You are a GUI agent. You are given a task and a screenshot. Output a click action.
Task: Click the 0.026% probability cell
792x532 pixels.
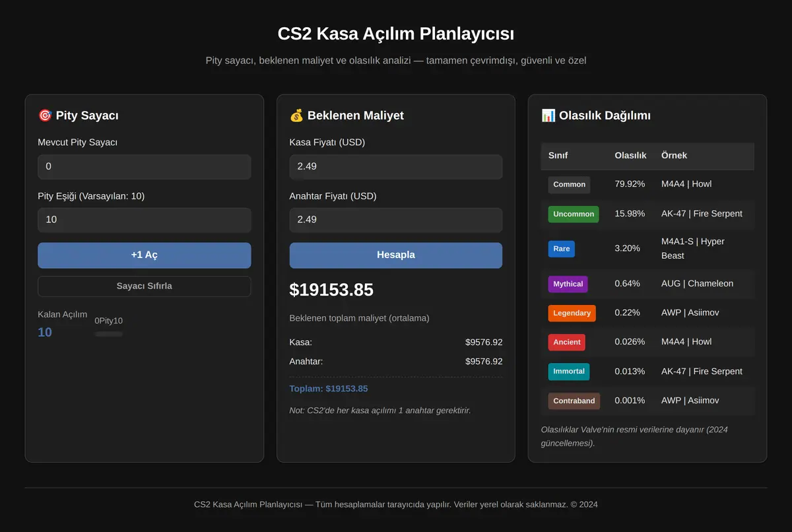pos(630,342)
